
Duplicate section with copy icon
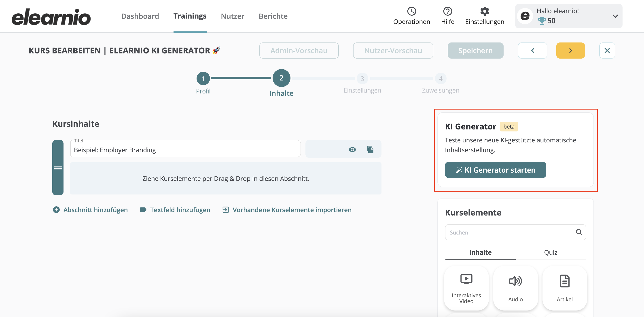[x=370, y=150]
